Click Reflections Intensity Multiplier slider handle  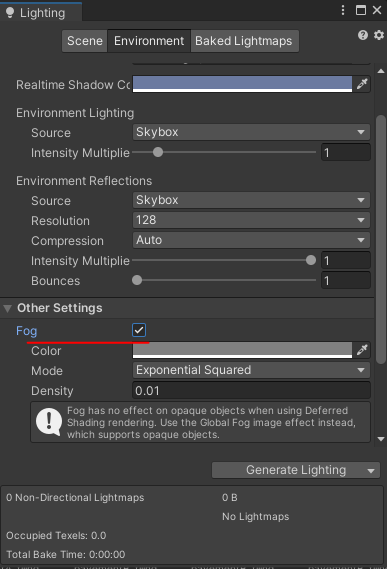[311, 260]
